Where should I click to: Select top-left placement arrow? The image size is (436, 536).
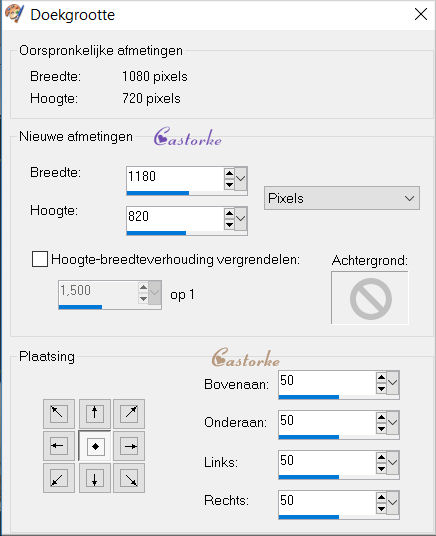click(59, 414)
